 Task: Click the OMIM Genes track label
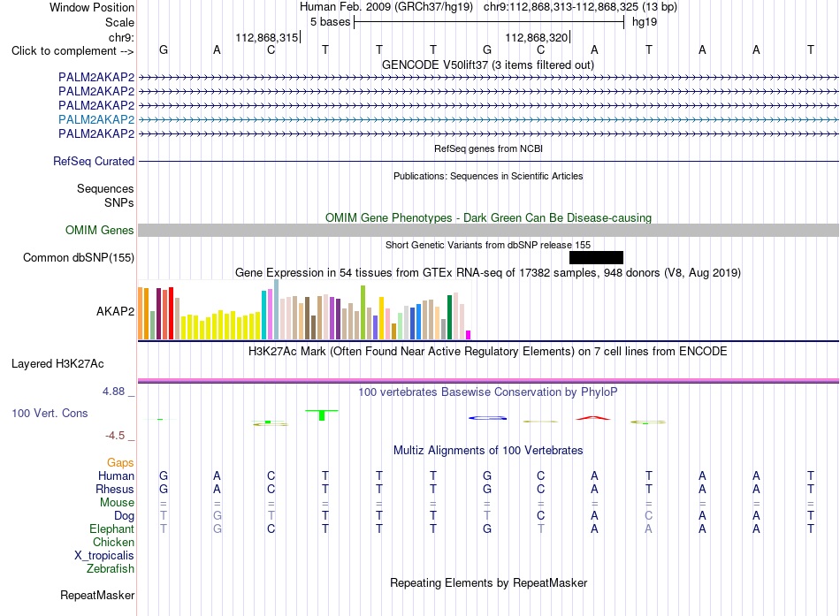[100, 231]
